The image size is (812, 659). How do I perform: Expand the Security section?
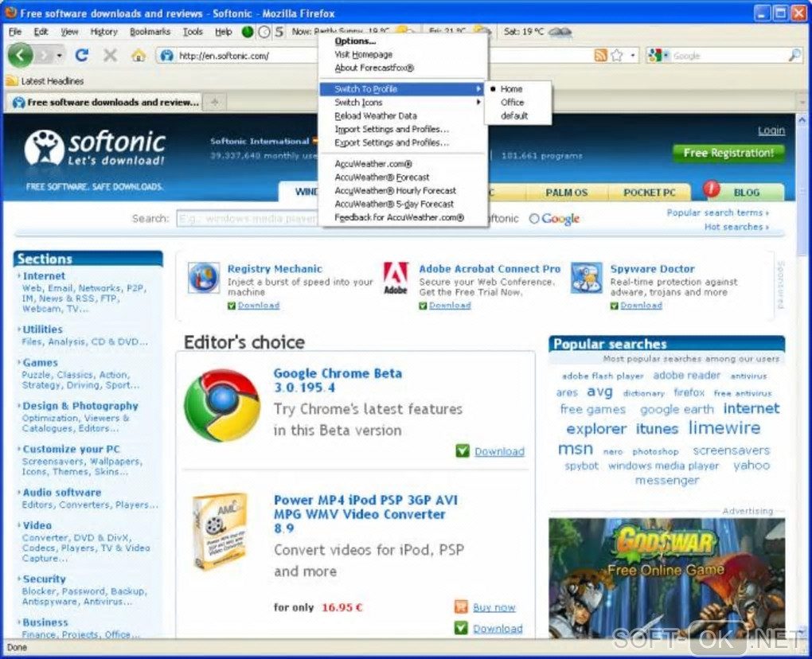pyautogui.click(x=44, y=579)
